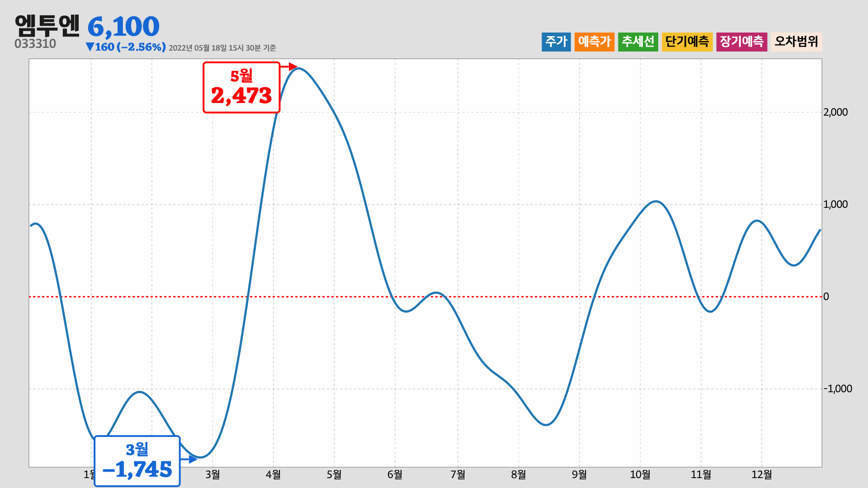Click the 단기예측 legend label

tap(687, 42)
